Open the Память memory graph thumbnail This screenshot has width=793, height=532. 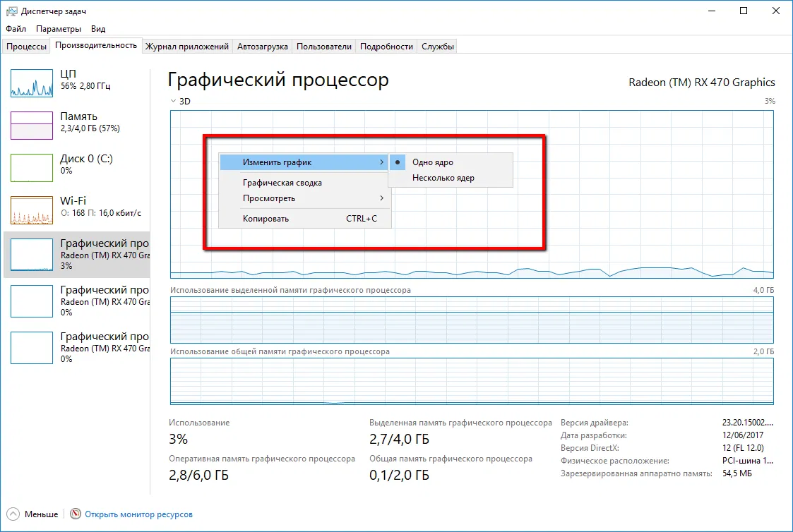[x=31, y=126]
